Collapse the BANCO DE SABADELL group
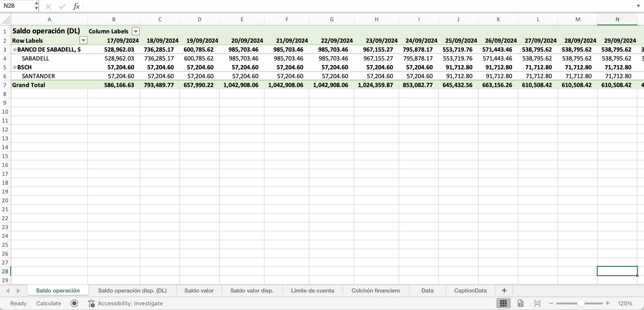Viewport: 644px width, 310px height. click(x=14, y=49)
